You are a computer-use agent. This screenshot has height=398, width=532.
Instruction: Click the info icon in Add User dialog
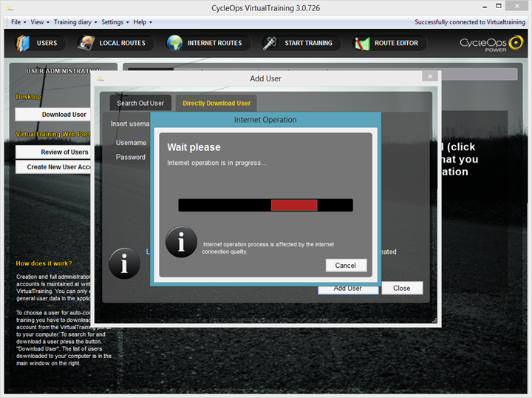click(x=124, y=263)
